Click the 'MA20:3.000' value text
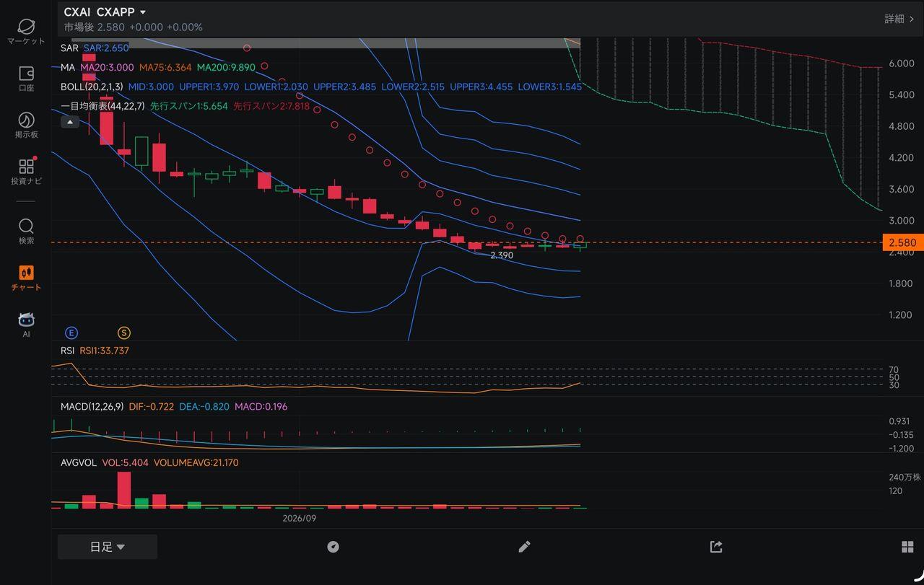 (107, 67)
